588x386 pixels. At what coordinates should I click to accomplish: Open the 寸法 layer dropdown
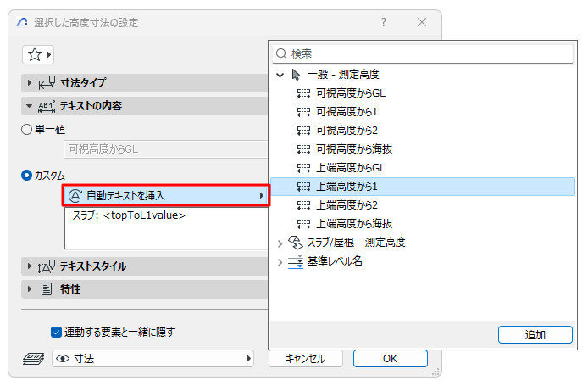(153, 359)
